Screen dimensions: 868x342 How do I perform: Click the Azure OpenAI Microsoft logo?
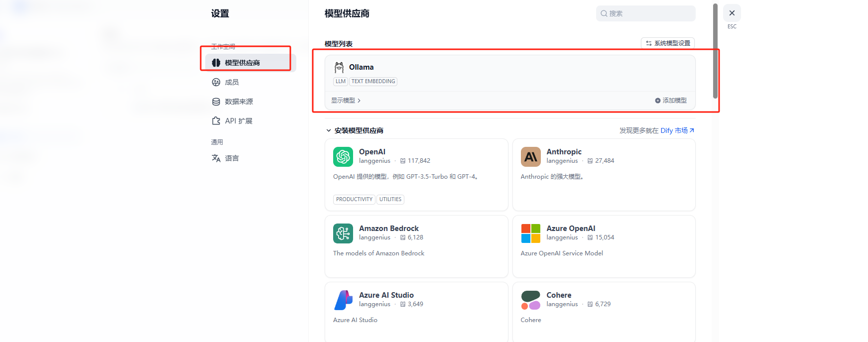click(x=531, y=233)
